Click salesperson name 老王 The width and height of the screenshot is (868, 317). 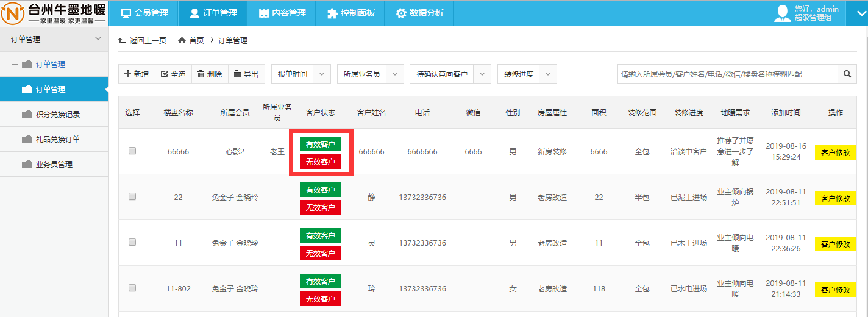pos(277,151)
